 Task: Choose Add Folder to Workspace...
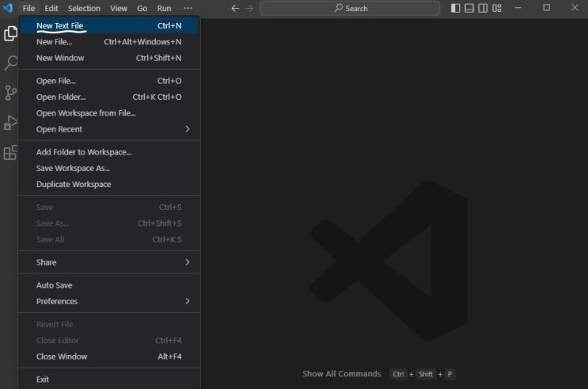pos(109,152)
